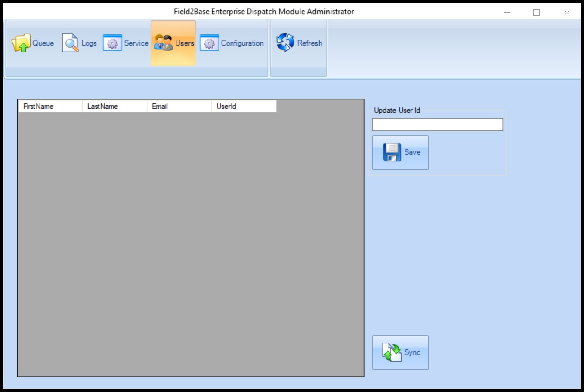The image size is (584, 392).
Task: Select the Users section
Action: click(x=173, y=43)
